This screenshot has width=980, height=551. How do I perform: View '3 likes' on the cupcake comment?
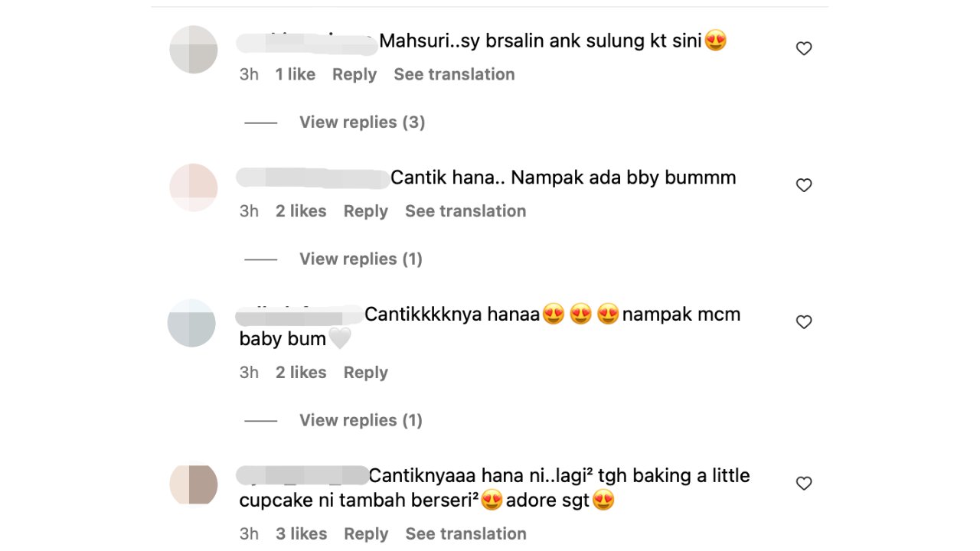[301, 534]
